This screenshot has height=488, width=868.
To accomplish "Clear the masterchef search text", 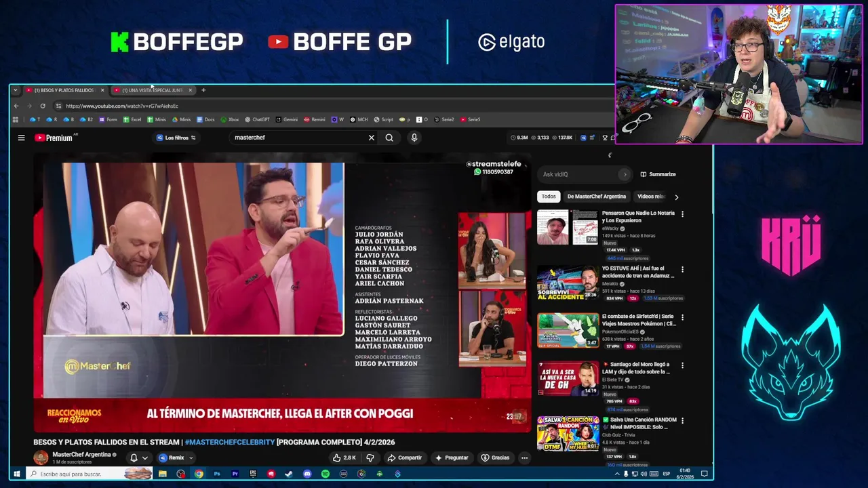I will [372, 138].
